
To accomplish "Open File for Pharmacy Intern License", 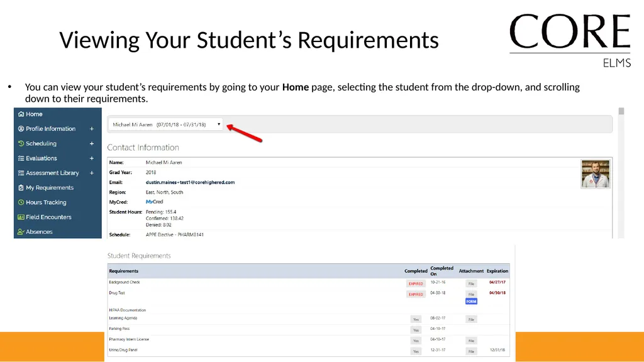I will [x=471, y=341].
